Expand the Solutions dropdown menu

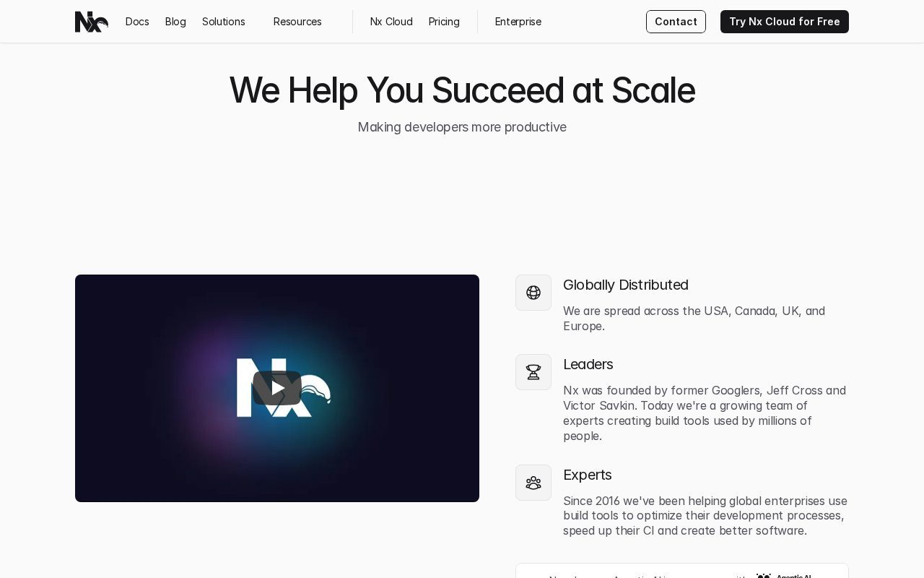(224, 22)
